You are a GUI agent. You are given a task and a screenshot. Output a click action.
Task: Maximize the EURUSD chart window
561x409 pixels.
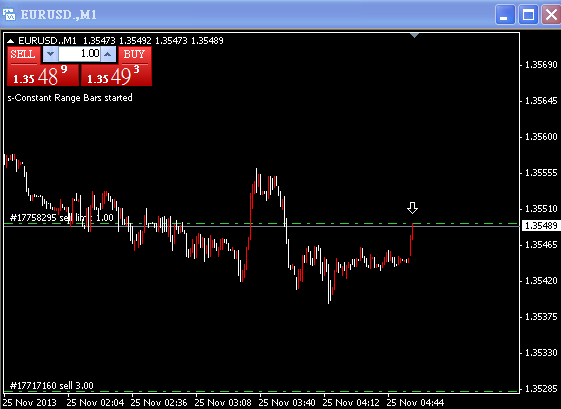coord(528,15)
